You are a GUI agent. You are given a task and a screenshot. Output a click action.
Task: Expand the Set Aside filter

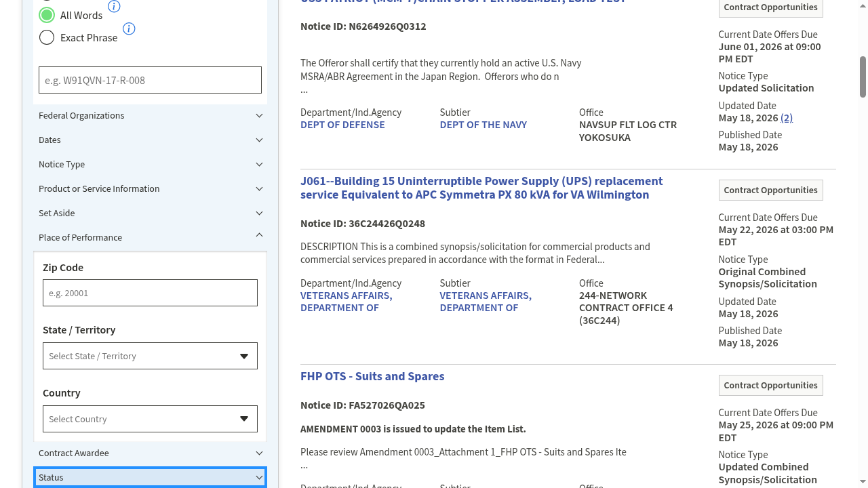tap(150, 213)
